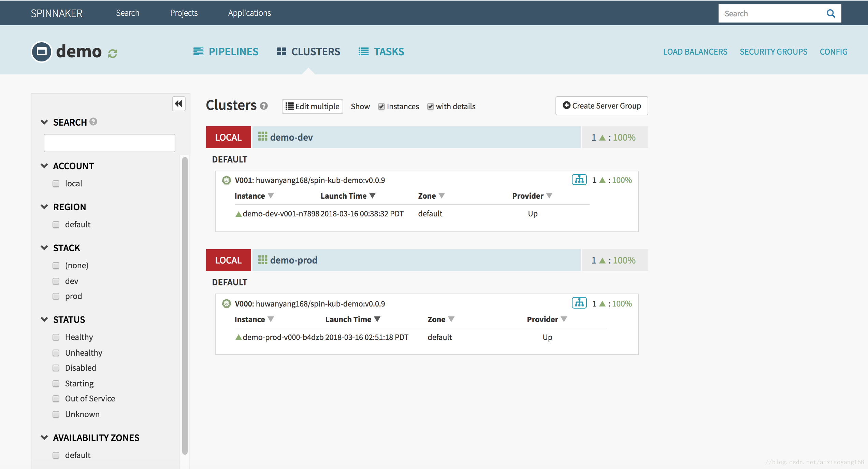This screenshot has height=469, width=868.
Task: Collapse the filter sidebar with double-arrow icon
Action: point(178,103)
